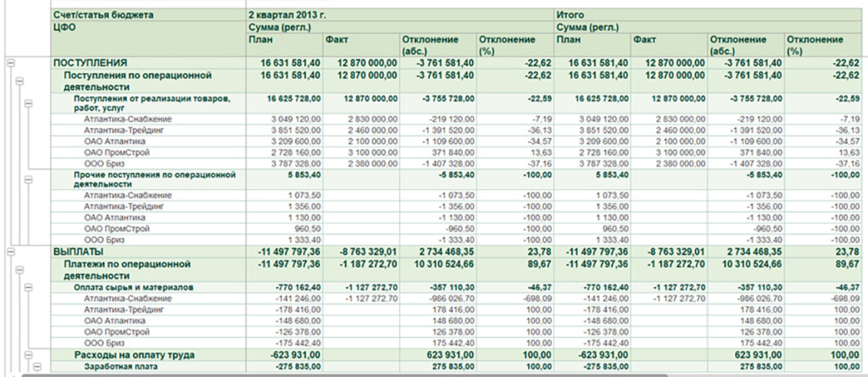Select the Счет/статья бюджета header cell
868x377 pixels.
(102, 15)
